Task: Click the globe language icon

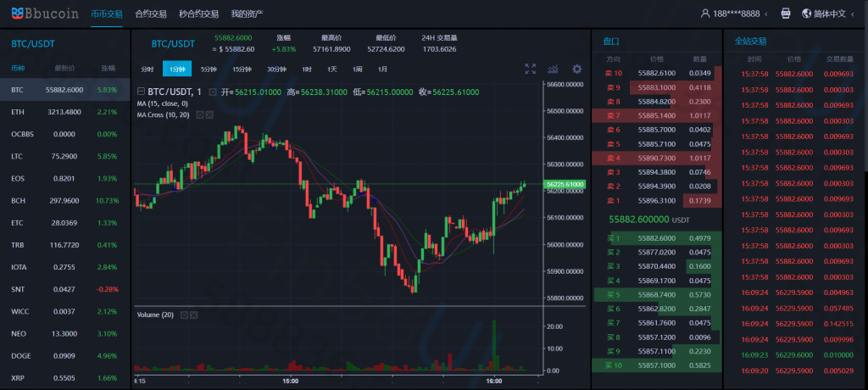Action: 805,14
